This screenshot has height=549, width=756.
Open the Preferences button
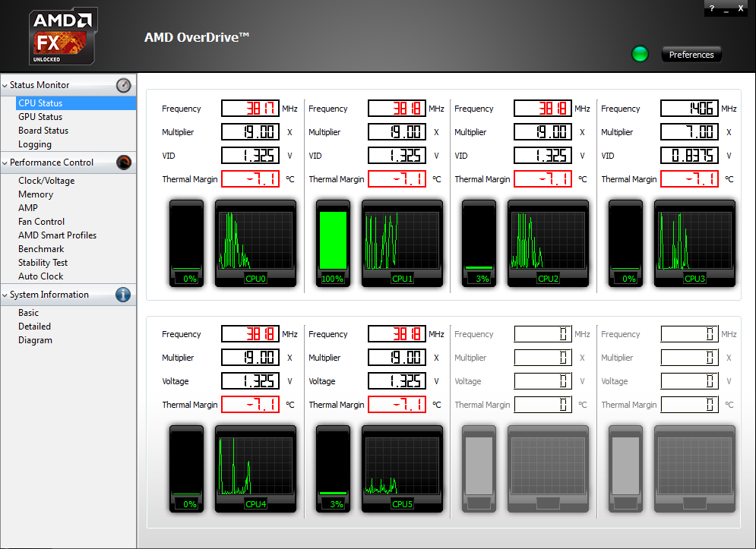coord(691,55)
